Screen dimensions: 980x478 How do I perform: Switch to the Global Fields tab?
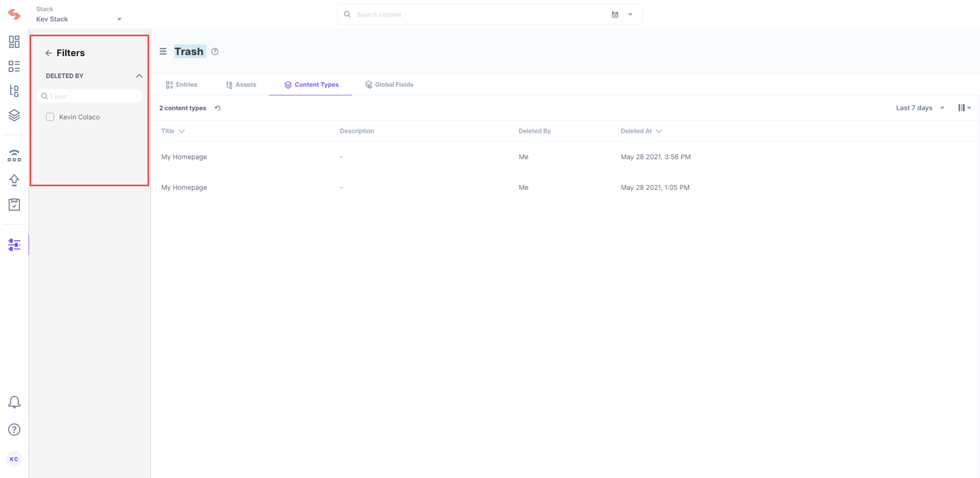pyautogui.click(x=389, y=85)
